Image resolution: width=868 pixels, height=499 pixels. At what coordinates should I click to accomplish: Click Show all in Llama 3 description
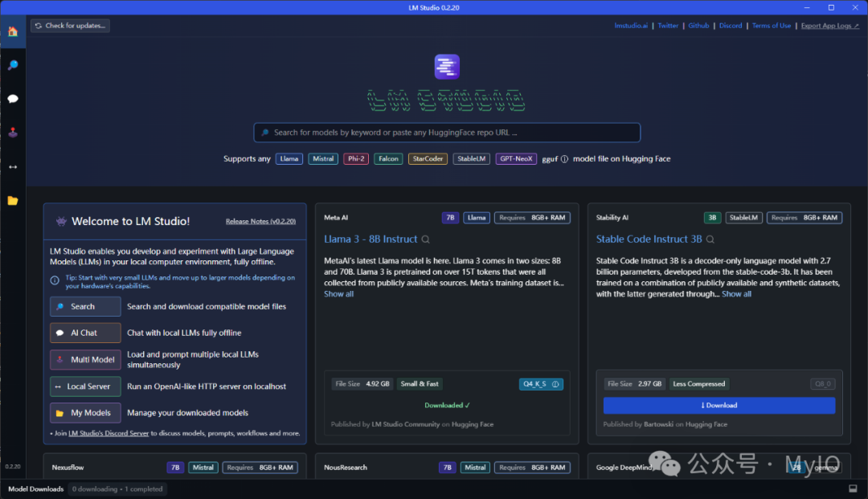pyautogui.click(x=338, y=294)
